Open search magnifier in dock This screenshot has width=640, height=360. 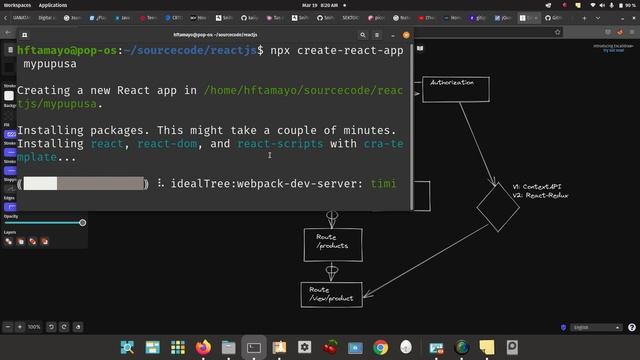pyautogui.click(x=127, y=347)
